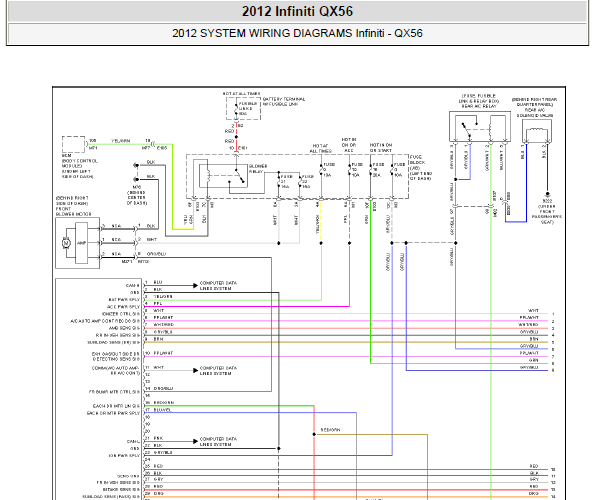Click the ACC PWR SPLY pin label
Screen dimensions: 600x500
[123, 307]
